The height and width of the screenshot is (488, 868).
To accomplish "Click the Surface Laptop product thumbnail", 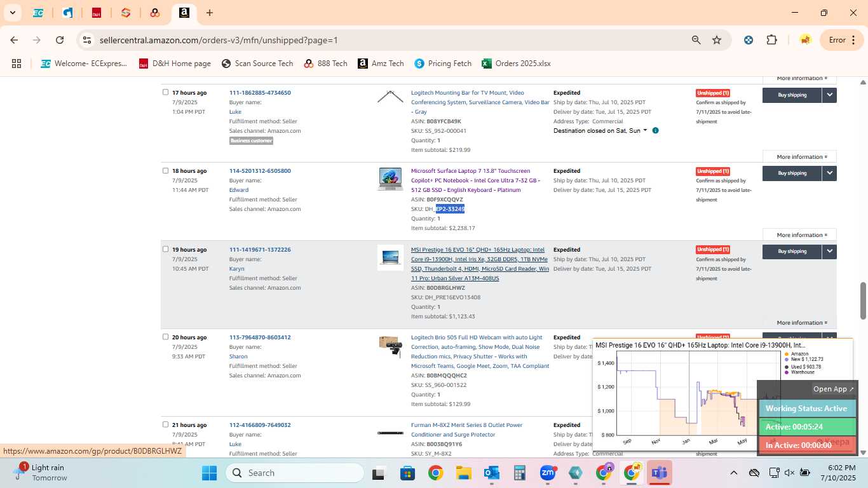I will 390,179.
